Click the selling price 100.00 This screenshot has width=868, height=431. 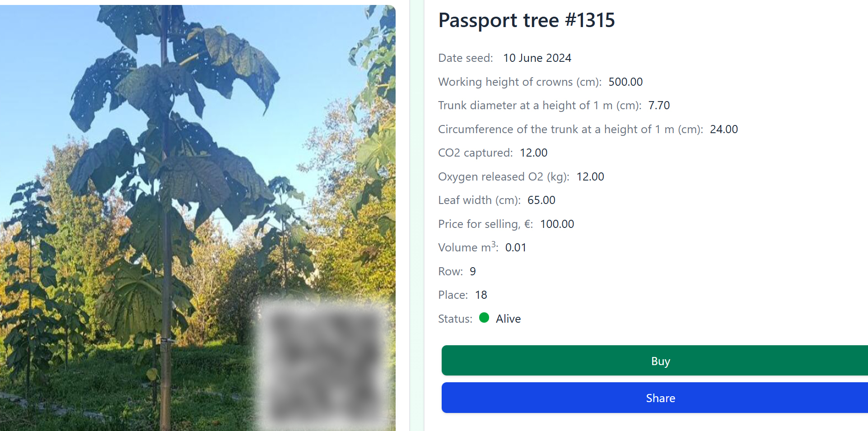pos(557,224)
